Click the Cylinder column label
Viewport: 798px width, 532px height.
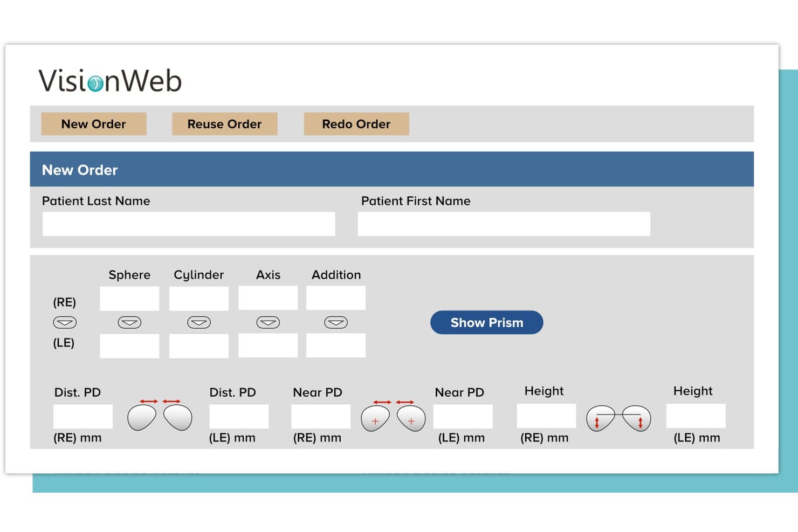click(x=198, y=275)
